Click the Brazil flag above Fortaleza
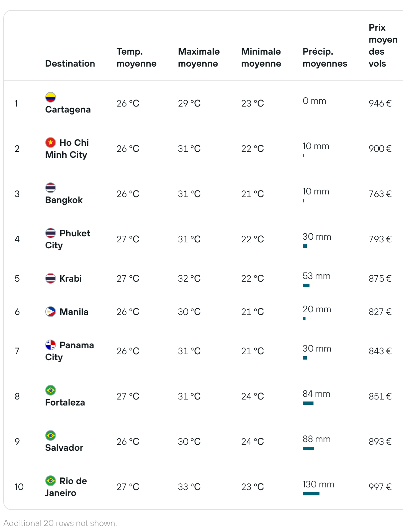The height and width of the screenshot is (532, 406). tap(51, 390)
